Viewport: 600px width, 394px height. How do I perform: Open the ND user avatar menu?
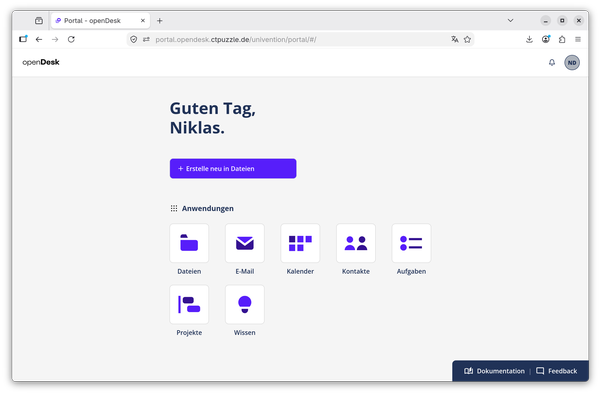click(572, 63)
